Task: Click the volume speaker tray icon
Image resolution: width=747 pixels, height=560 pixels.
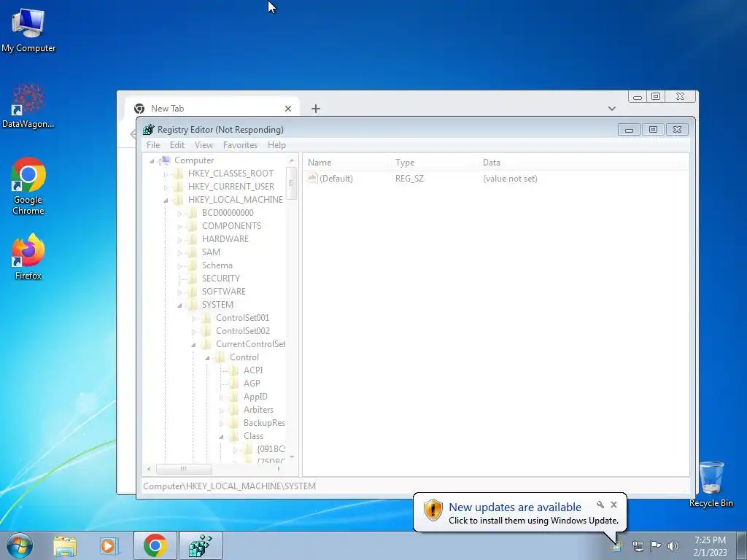Action: [x=673, y=546]
